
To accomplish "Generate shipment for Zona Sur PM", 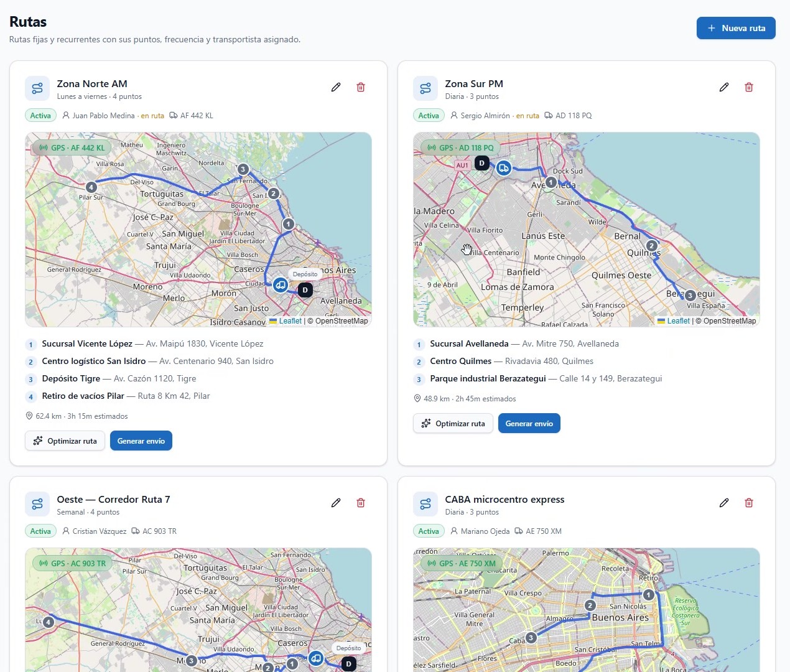I will pyautogui.click(x=529, y=423).
